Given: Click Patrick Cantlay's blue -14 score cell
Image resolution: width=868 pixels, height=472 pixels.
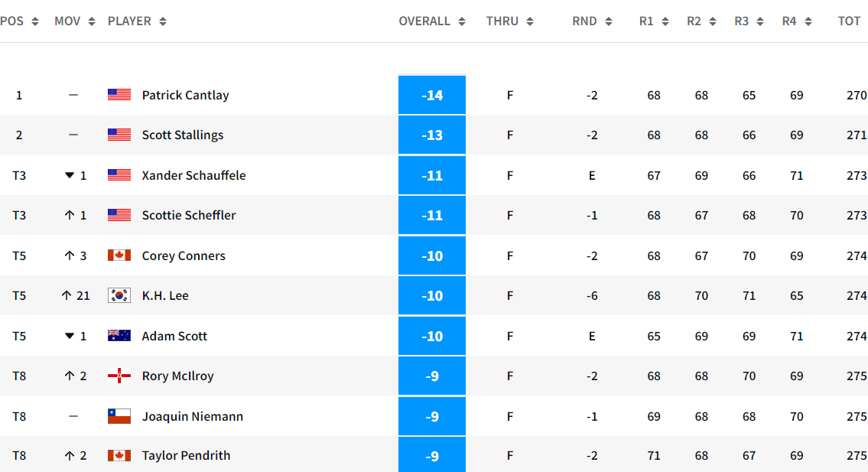Looking at the screenshot, I should click(432, 95).
